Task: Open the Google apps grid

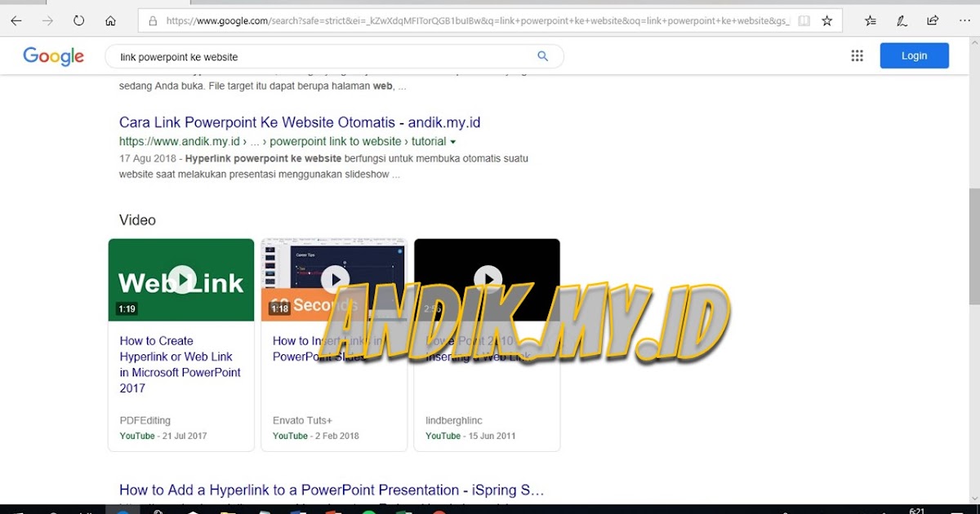Action: 857,55
